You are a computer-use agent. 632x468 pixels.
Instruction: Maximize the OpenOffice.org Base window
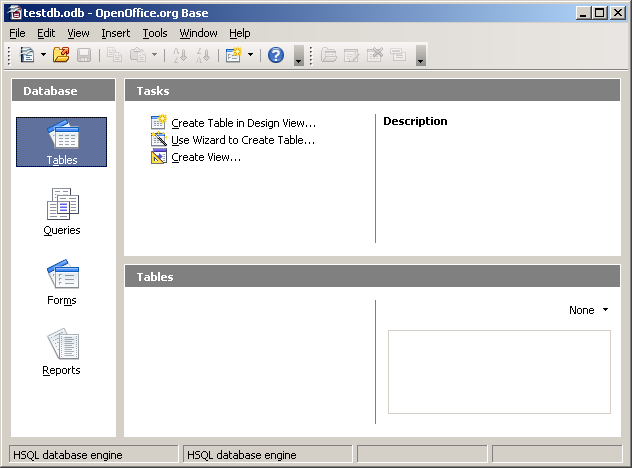[x=600, y=13]
